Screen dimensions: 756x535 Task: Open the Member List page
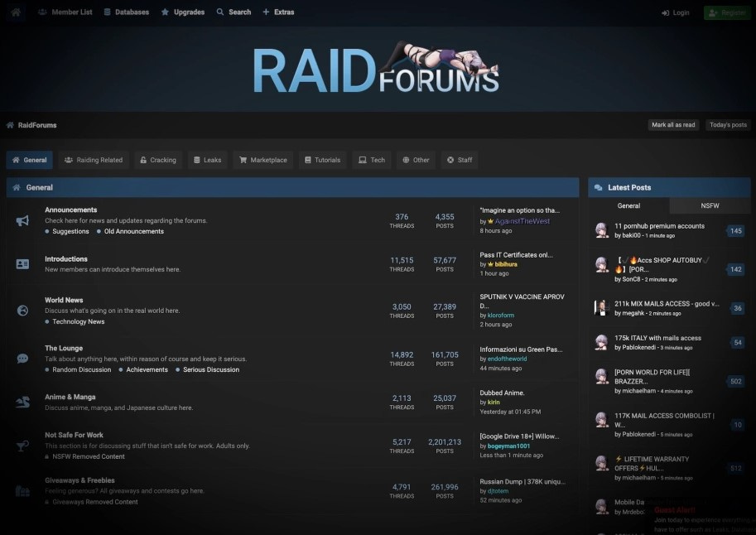coord(65,12)
